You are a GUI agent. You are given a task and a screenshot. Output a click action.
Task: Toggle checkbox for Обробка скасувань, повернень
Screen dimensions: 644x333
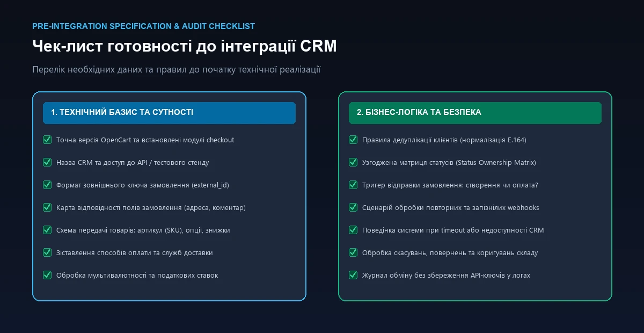(353, 252)
